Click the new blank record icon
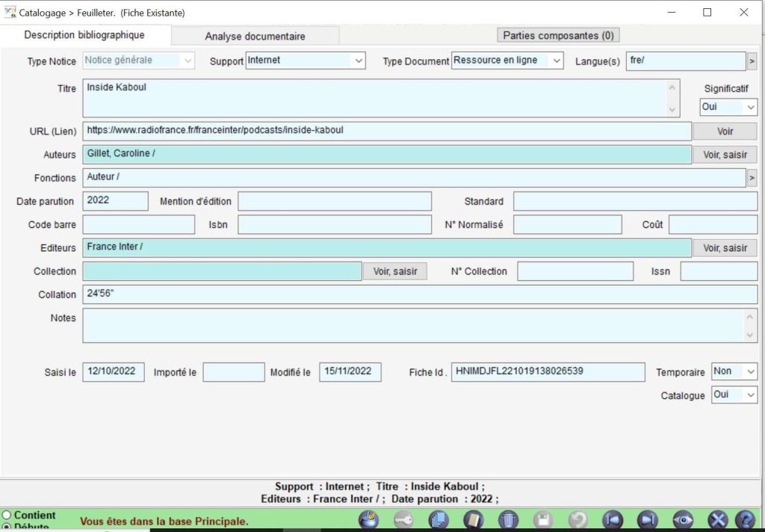 [473, 520]
